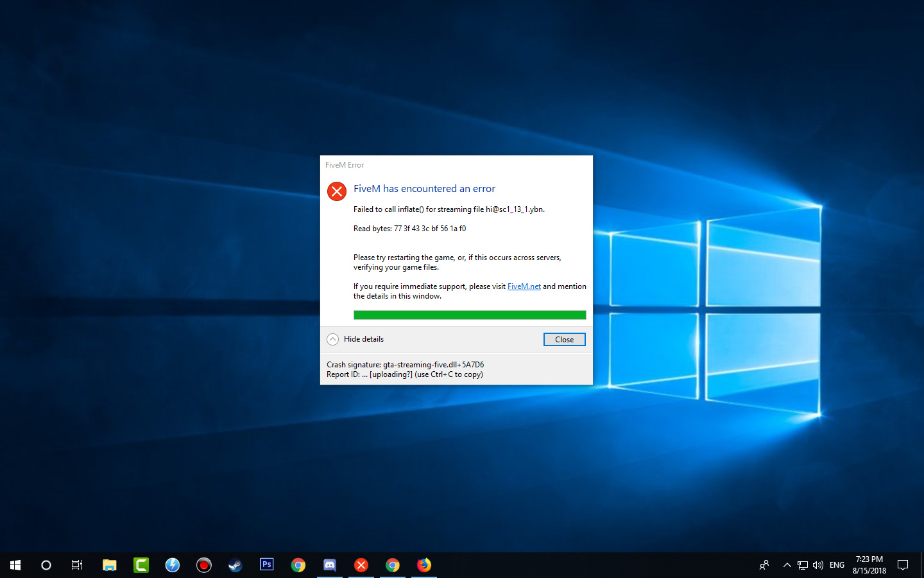Launch Camtasia from the taskbar
The height and width of the screenshot is (578, 924).
tap(141, 565)
